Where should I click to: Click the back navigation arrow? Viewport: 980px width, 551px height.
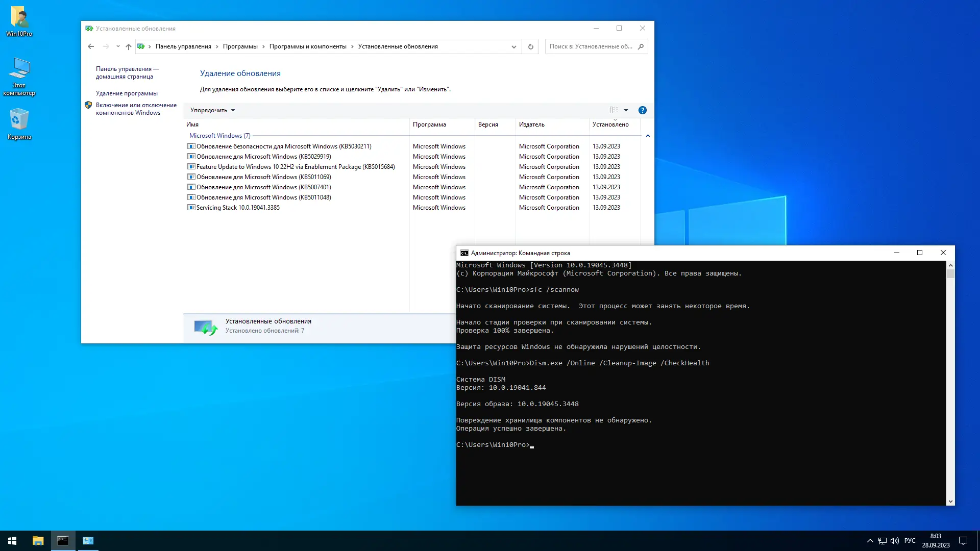coord(91,46)
